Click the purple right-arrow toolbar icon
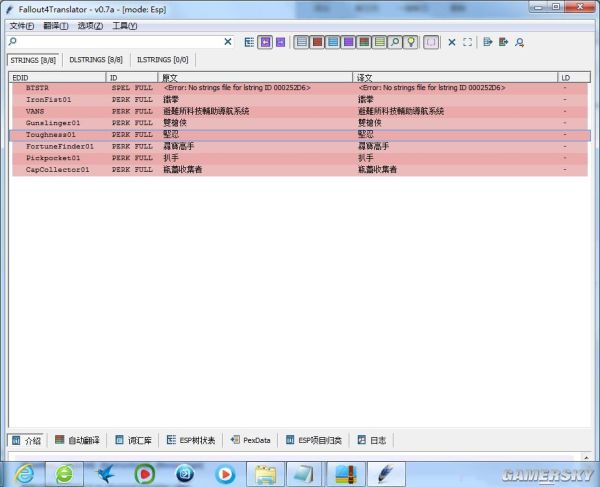Viewport: 600px width, 487px height. pyautogui.click(x=280, y=42)
